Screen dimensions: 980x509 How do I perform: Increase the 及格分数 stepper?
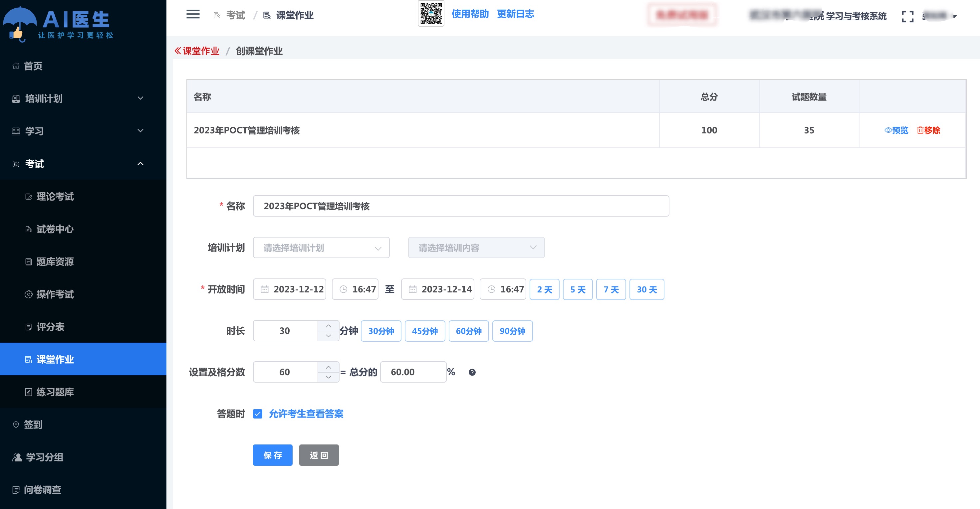[x=328, y=367]
